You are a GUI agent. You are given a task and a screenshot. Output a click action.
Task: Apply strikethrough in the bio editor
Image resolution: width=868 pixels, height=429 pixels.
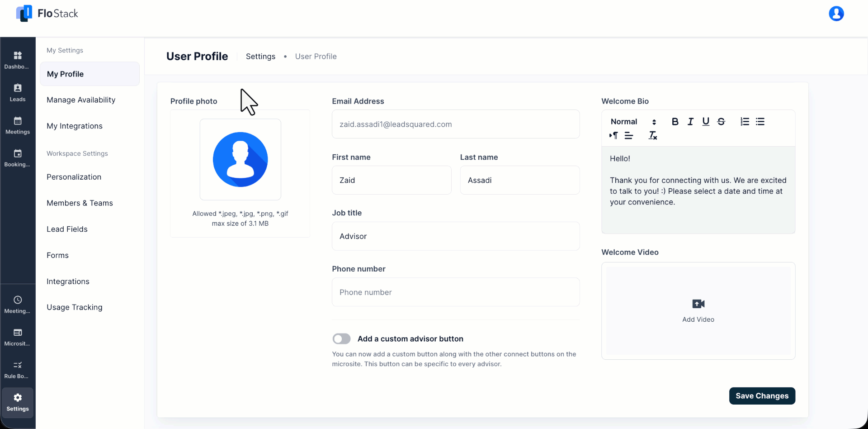click(x=721, y=121)
